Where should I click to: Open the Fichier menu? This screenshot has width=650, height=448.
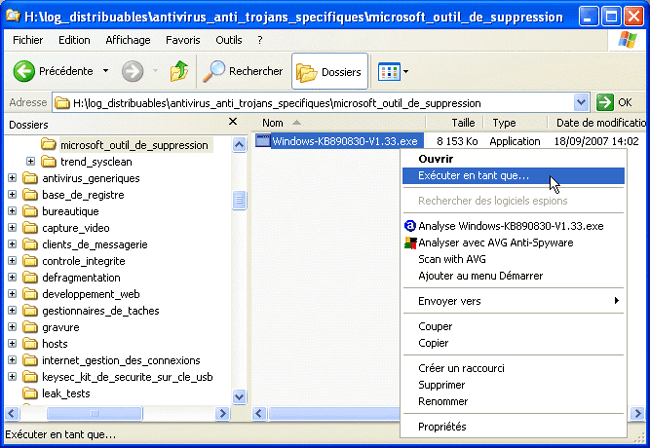point(28,40)
